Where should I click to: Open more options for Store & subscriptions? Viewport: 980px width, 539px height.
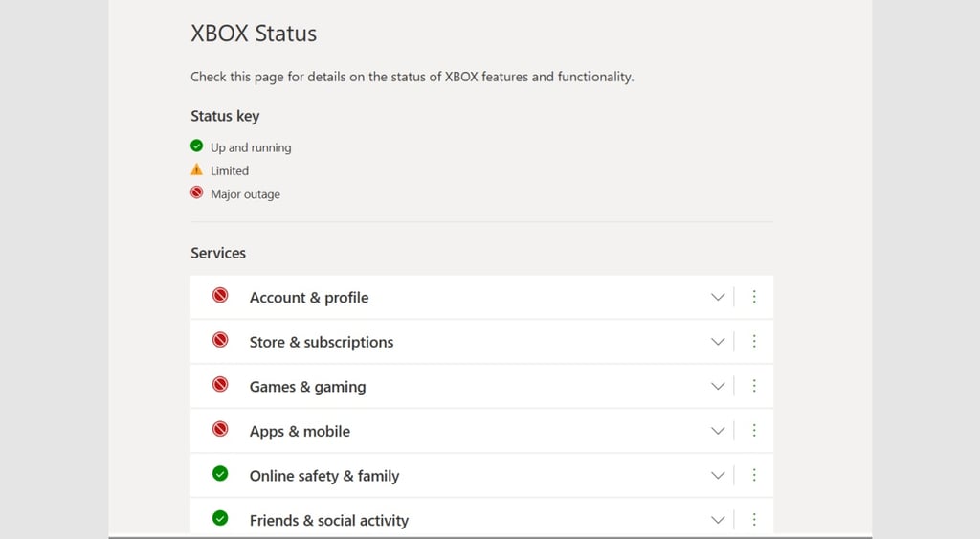754,341
